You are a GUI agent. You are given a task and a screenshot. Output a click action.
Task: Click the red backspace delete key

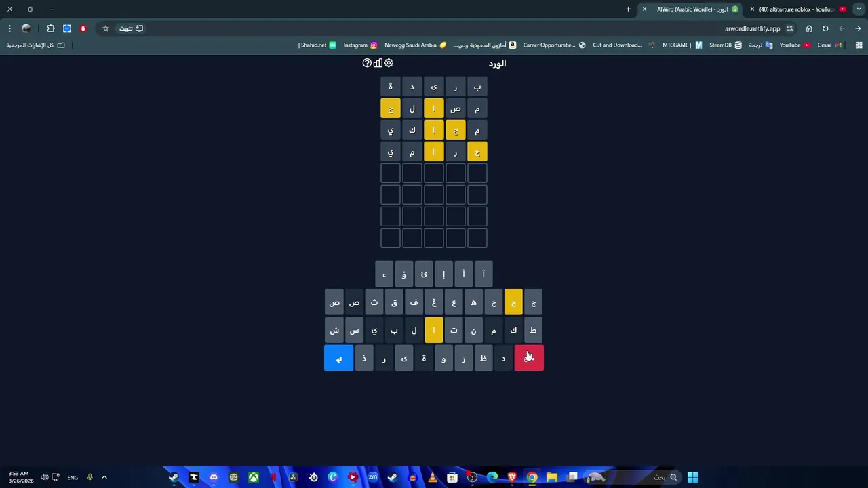[529, 358]
